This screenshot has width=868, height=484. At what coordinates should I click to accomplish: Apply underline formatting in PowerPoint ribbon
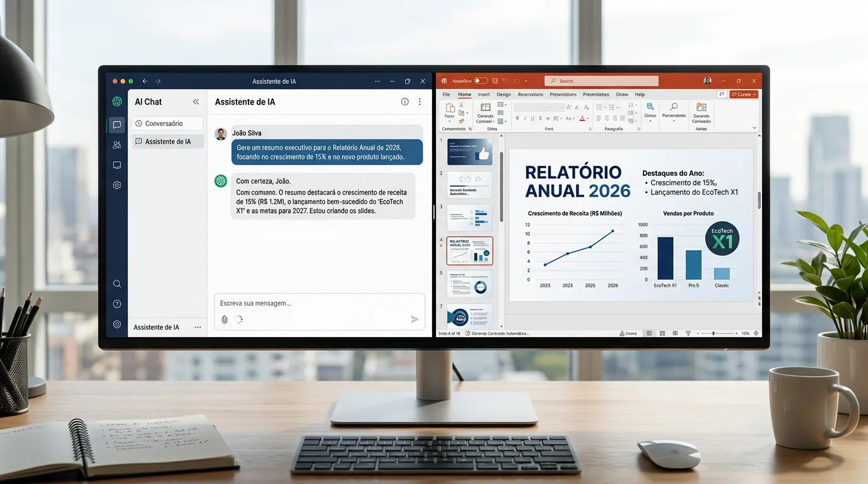(x=534, y=118)
